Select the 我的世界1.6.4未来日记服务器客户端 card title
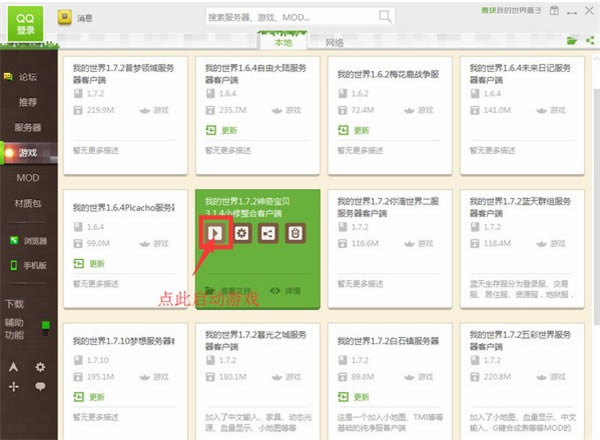The height and width of the screenshot is (440, 600). (520, 74)
